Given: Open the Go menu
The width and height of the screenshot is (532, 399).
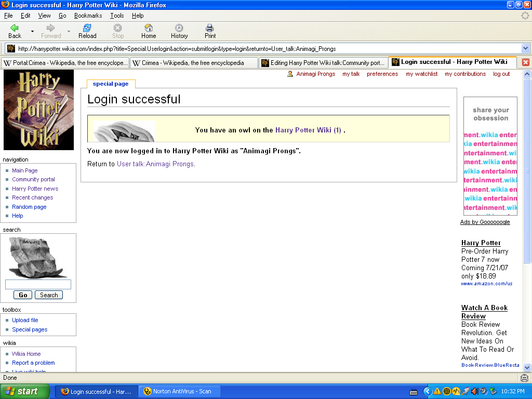Looking at the screenshot, I should pyautogui.click(x=62, y=16).
